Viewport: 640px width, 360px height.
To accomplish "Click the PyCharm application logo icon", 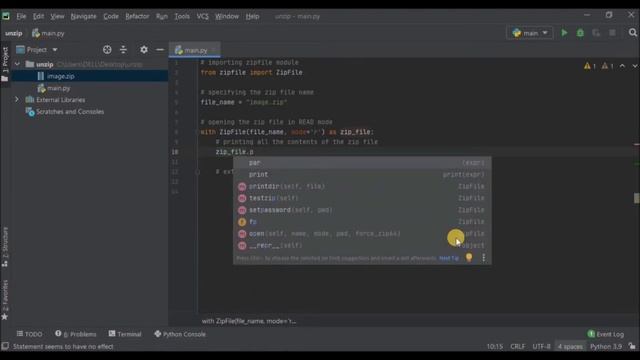I will tap(6, 16).
